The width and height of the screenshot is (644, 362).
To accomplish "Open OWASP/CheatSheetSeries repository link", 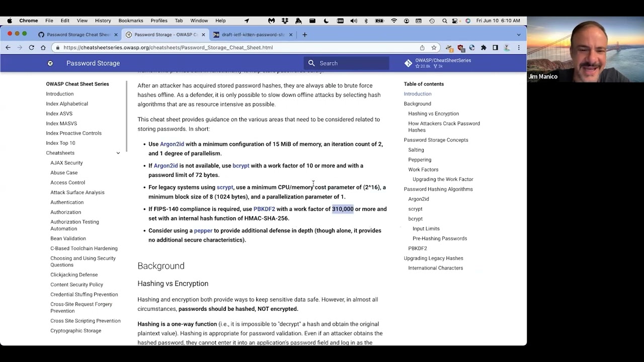I will point(438,63).
